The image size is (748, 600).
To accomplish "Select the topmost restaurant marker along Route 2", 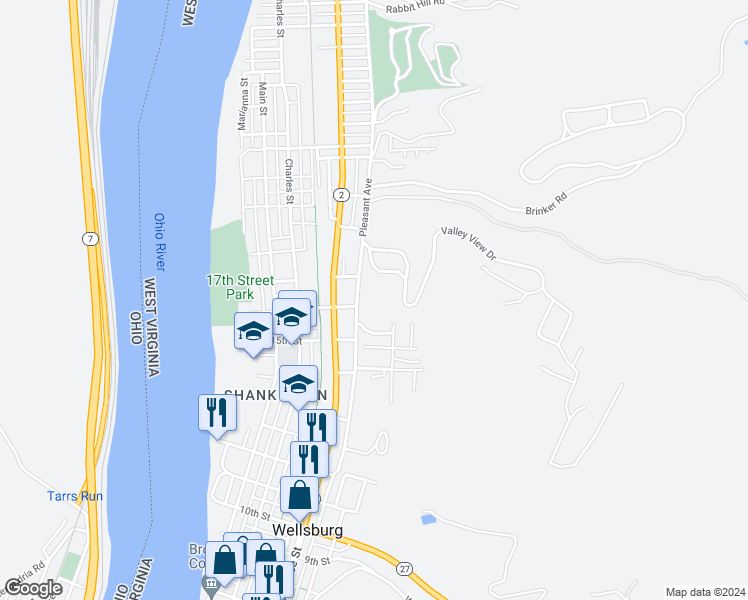I will [317, 426].
